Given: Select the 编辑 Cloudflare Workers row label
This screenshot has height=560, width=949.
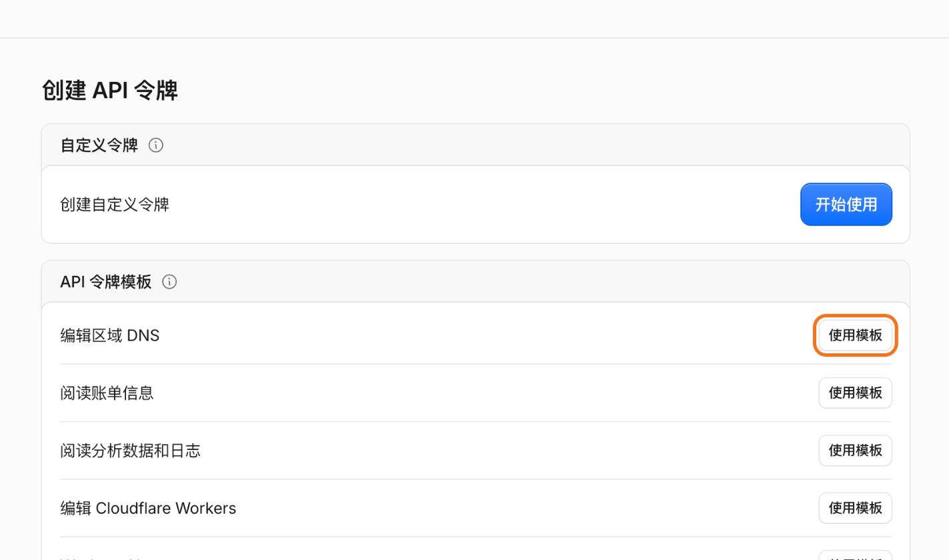Looking at the screenshot, I should pyautogui.click(x=148, y=508).
